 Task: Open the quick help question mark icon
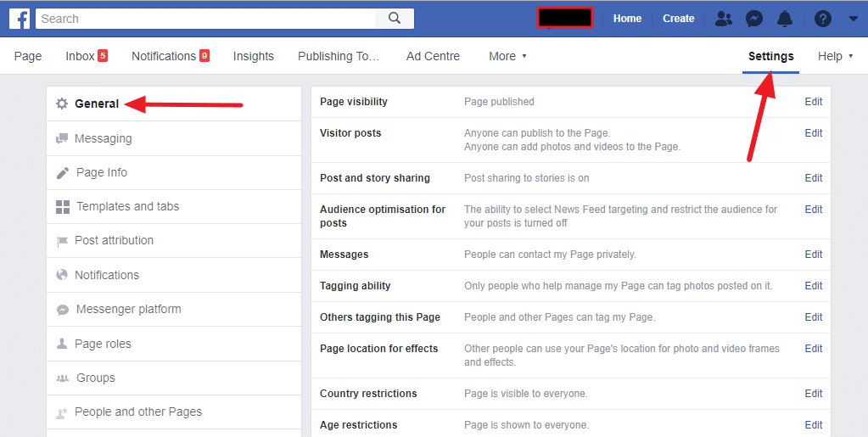(x=823, y=19)
